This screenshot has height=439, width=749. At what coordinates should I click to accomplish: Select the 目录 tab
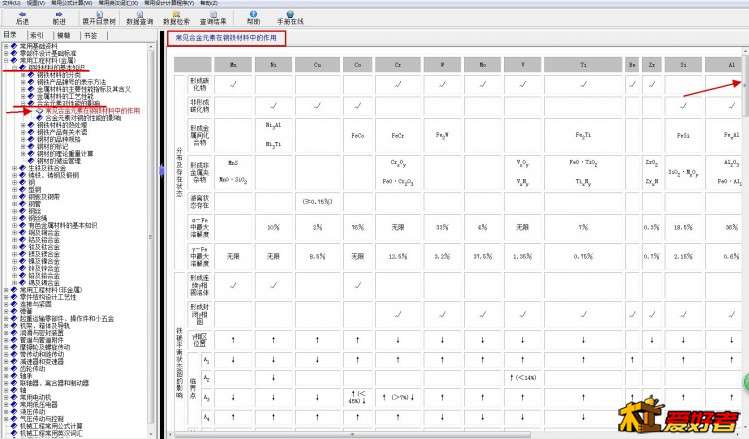[x=10, y=35]
